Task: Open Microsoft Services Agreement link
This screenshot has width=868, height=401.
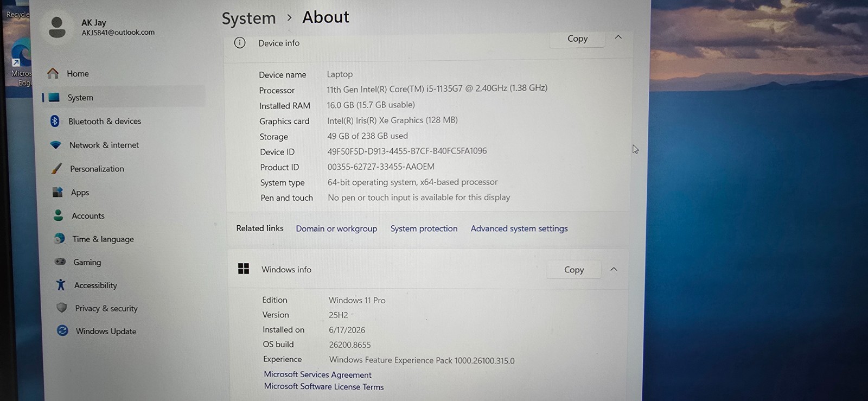Action: click(317, 374)
